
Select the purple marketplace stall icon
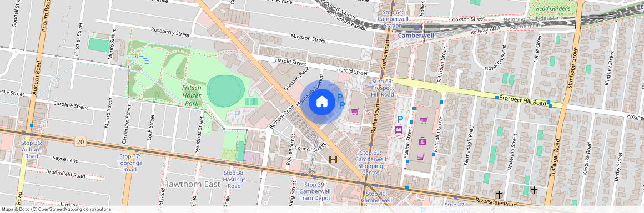pos(399,130)
